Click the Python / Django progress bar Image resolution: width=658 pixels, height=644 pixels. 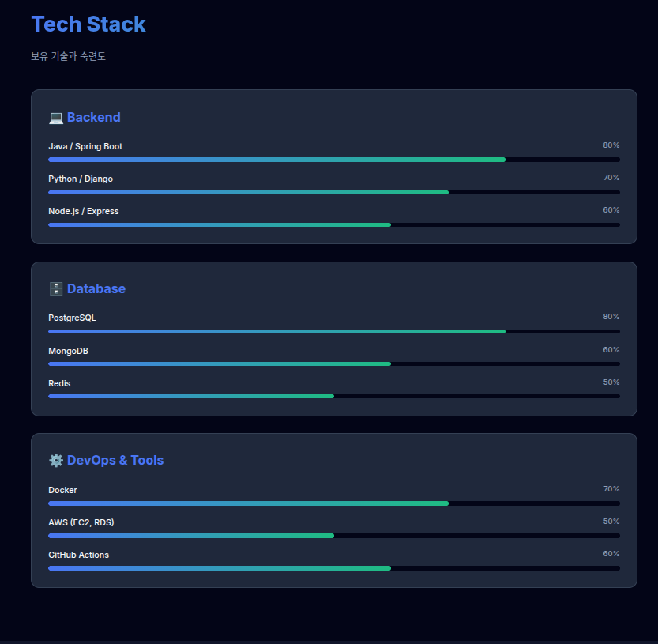[x=333, y=192]
